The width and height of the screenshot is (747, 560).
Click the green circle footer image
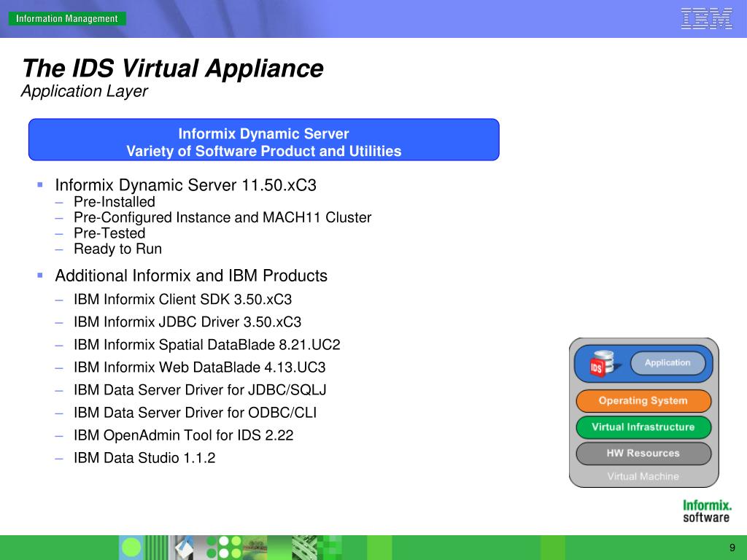(x=131, y=548)
